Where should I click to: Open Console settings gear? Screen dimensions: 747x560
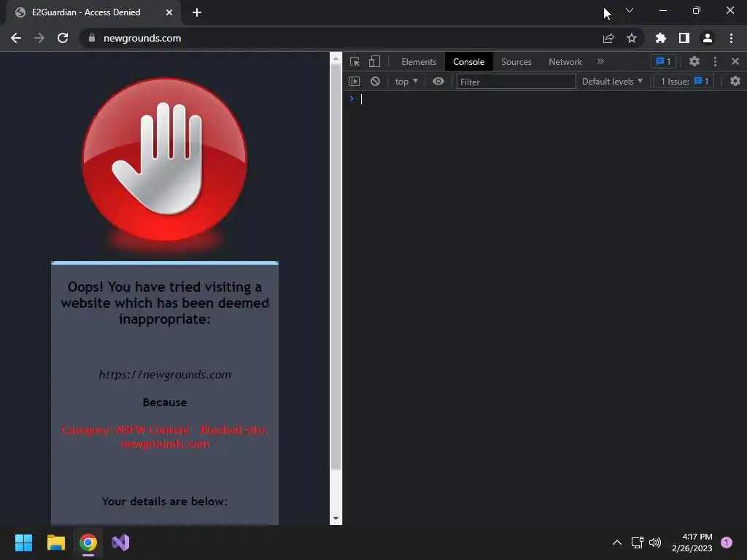tap(735, 82)
